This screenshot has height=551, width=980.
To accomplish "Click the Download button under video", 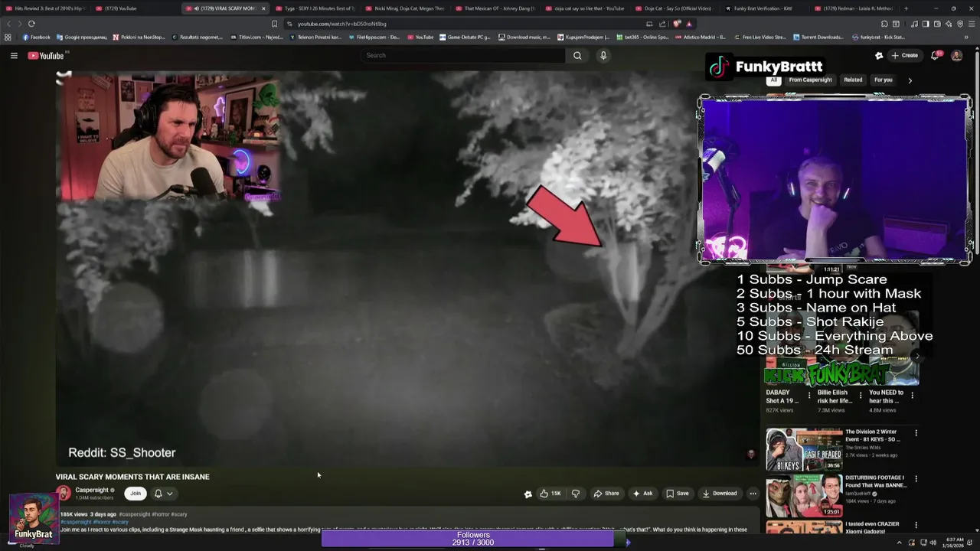I will [x=720, y=494].
